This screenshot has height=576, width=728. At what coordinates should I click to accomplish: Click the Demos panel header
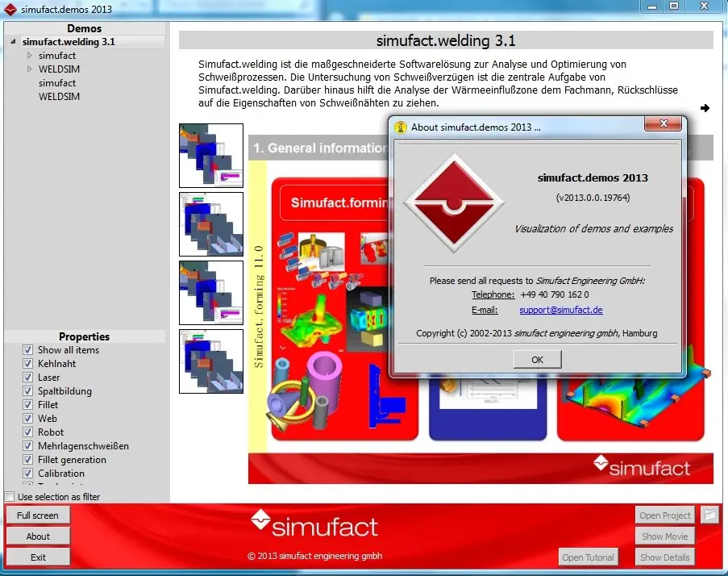tap(85, 28)
